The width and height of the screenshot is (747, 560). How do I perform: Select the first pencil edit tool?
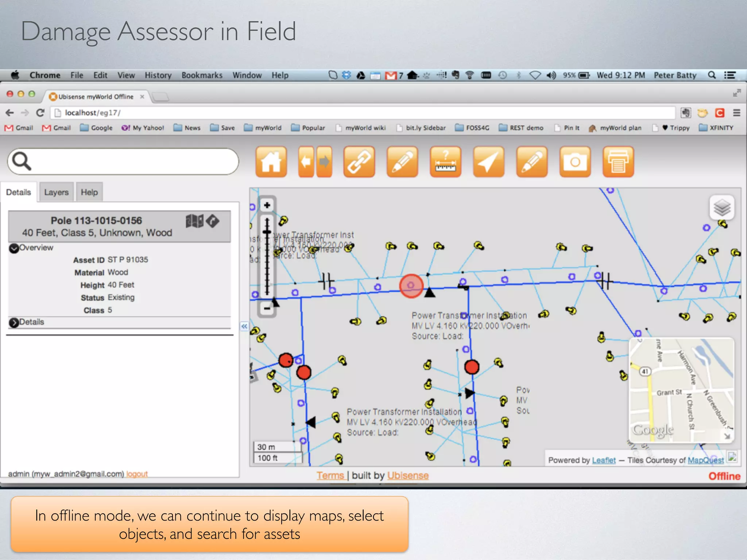pos(402,162)
